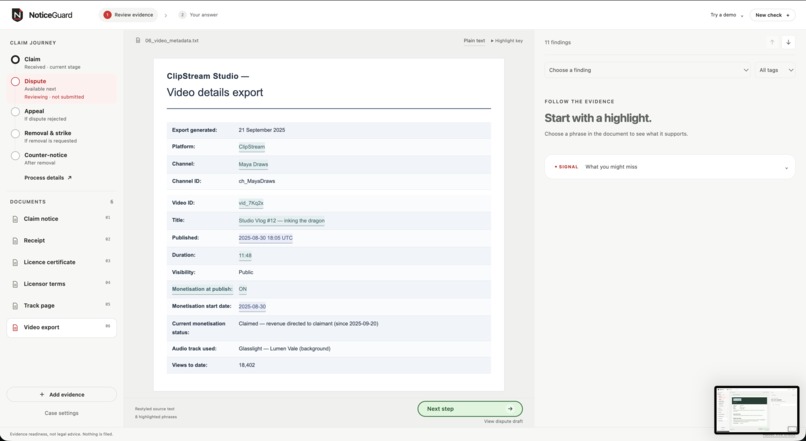
Task: Expand the Signal What you might miss panel
Action: [x=670, y=167]
